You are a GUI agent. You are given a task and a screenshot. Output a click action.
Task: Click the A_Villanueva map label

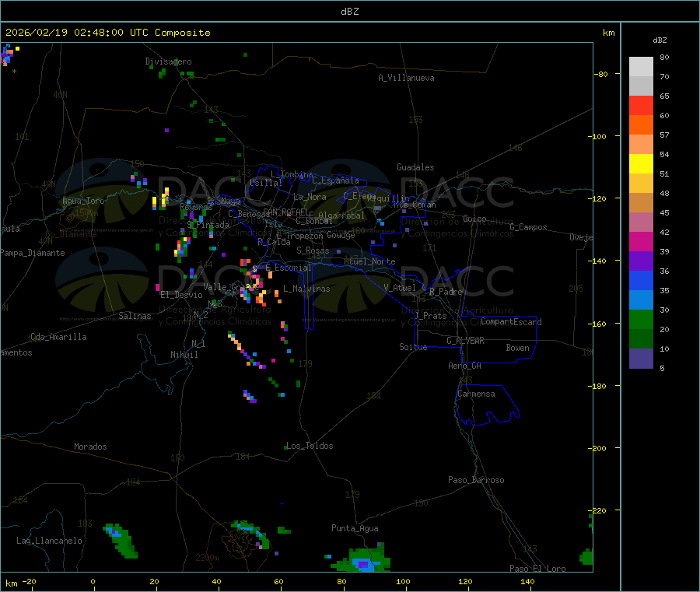point(406,78)
